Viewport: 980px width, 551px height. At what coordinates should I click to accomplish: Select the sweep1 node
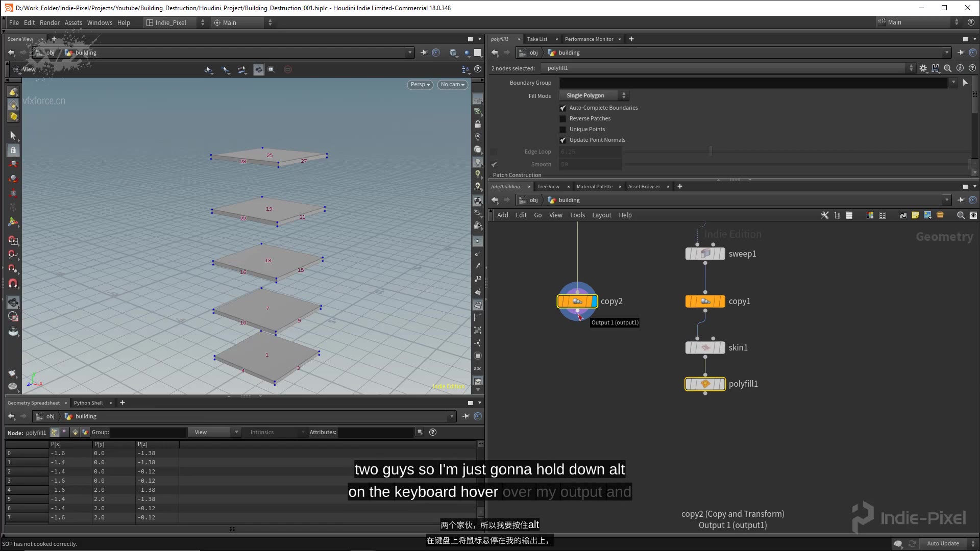[705, 254]
